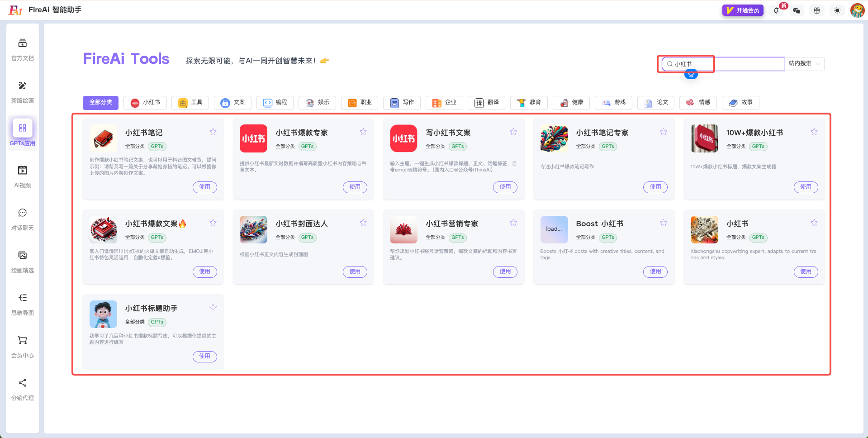Select the 娱乐 category tab
Screen dimensions: 868x438
(317, 103)
